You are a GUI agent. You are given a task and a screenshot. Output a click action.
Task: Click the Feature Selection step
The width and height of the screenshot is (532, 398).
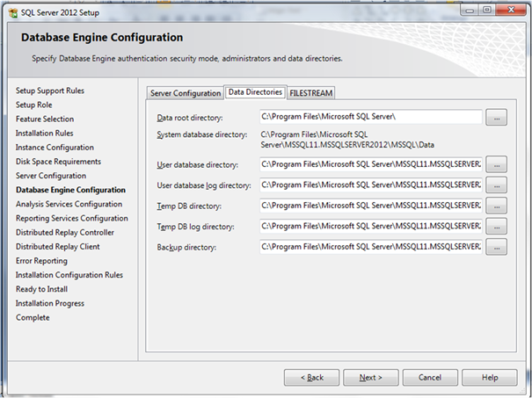(x=45, y=119)
